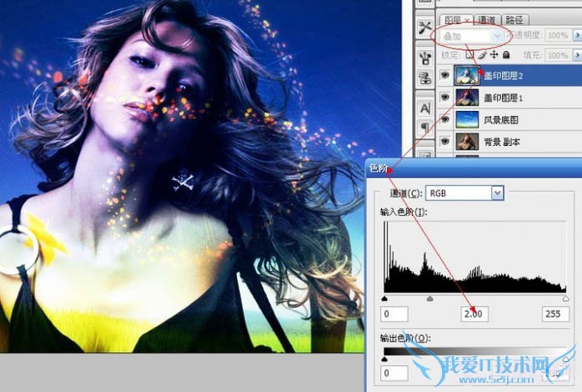The image size is (582, 392).
Task: Select 盖印图层1 layer thumbnail
Action: click(x=467, y=98)
